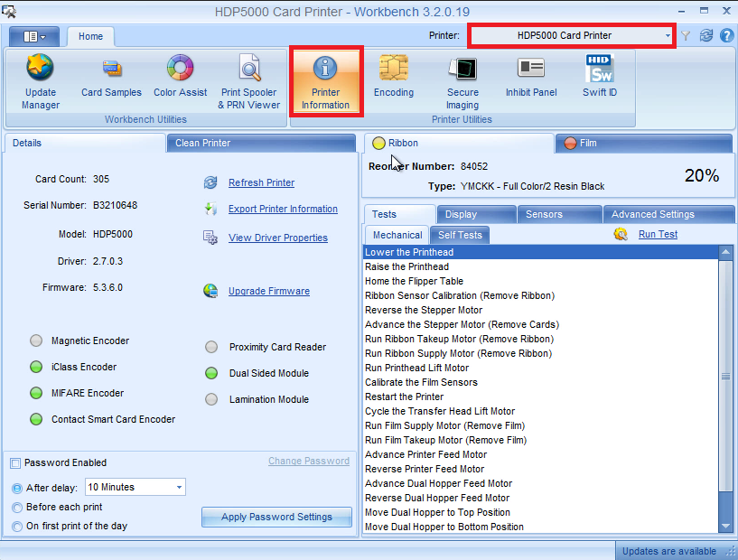Select Lower the Printhead test
This screenshot has width=738, height=560.
541,252
